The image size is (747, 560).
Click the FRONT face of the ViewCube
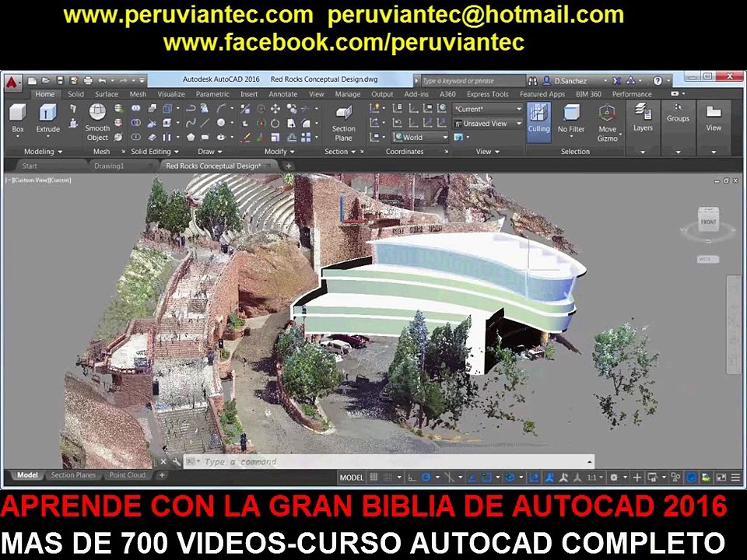coord(708,222)
